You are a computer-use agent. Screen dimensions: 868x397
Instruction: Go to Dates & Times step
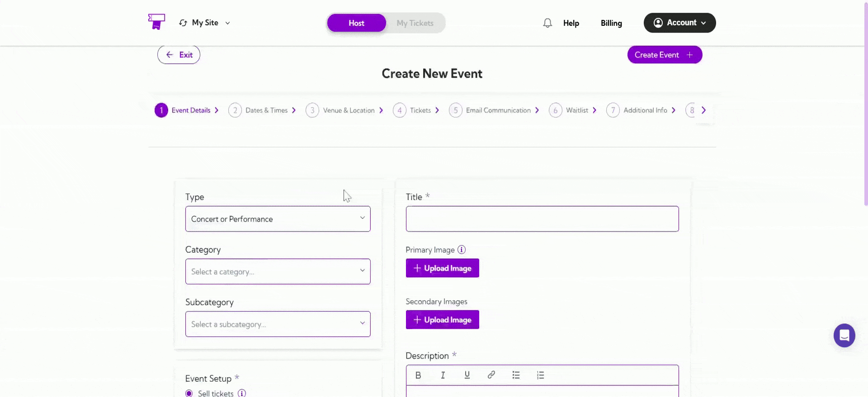tap(266, 110)
